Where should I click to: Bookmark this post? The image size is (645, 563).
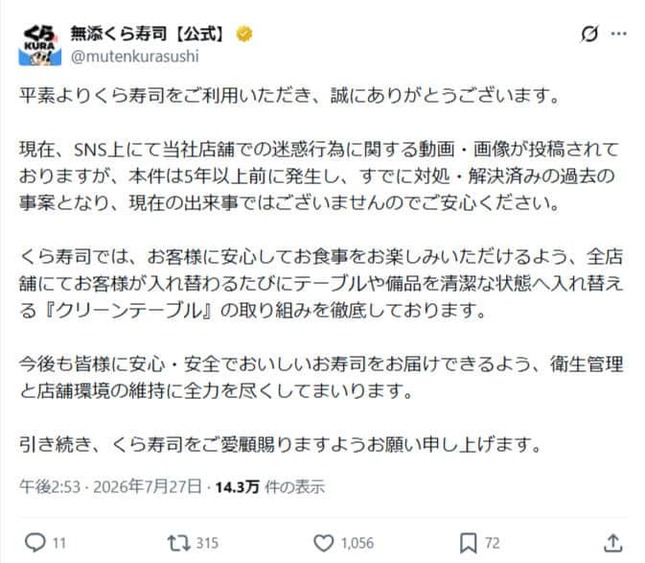point(468,543)
